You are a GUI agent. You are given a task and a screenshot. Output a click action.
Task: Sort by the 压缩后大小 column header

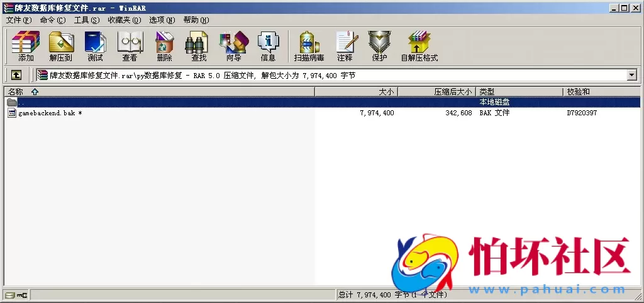point(436,92)
